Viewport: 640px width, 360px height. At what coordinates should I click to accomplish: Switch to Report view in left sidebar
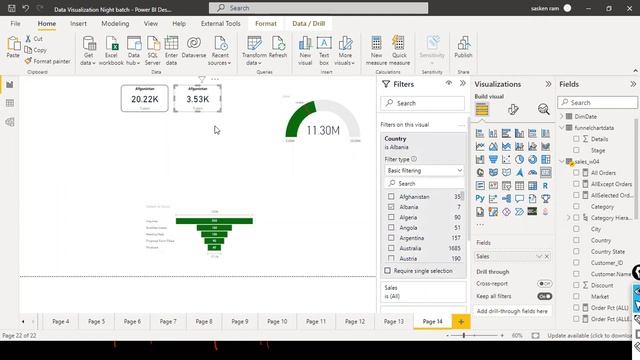pos(10,84)
